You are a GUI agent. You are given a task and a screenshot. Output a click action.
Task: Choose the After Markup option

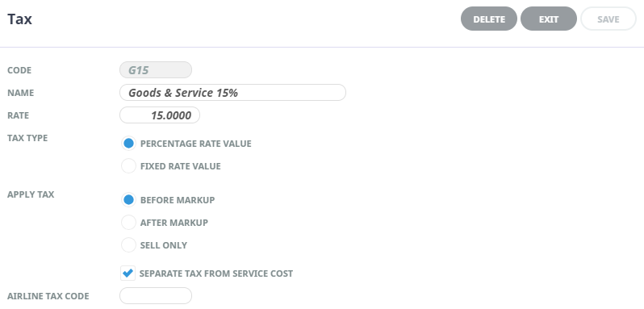click(128, 223)
